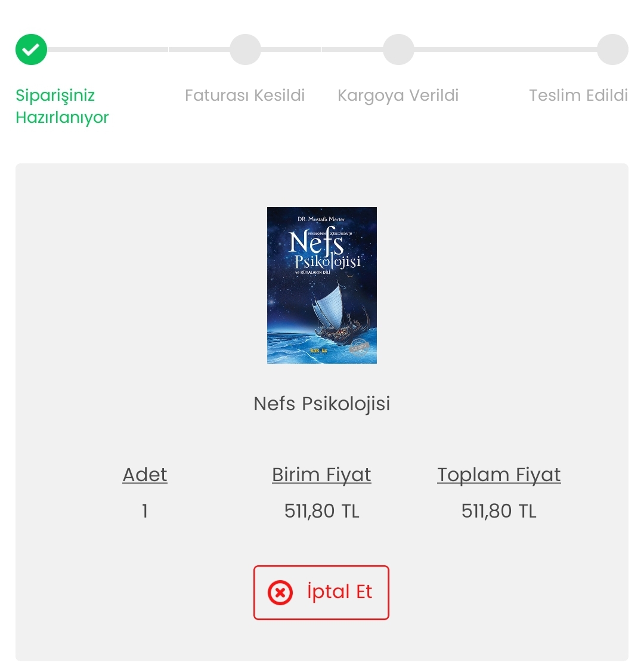Select the Teslim Edildi step label
The height and width of the screenshot is (669, 644).
point(578,95)
